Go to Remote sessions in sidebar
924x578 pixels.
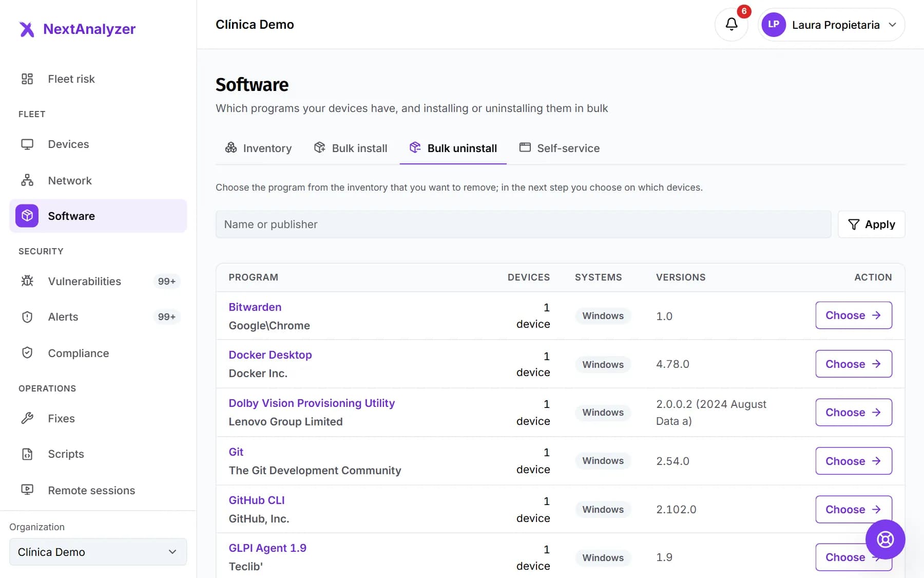click(x=98, y=490)
